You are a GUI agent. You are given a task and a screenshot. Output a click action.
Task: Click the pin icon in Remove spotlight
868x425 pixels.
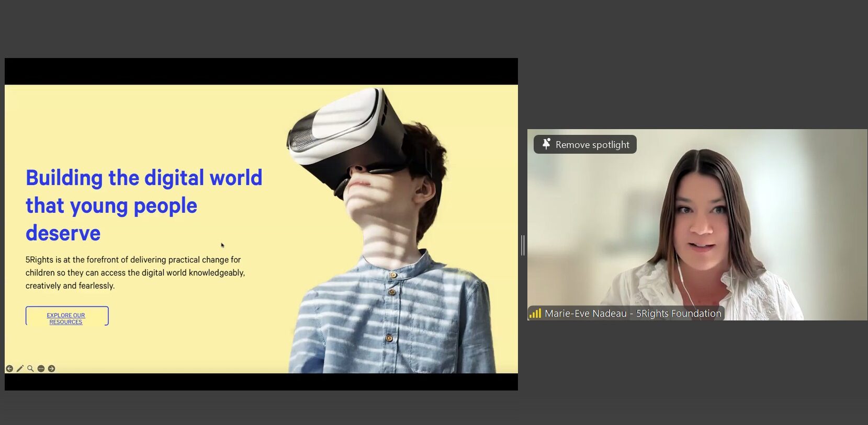pyautogui.click(x=546, y=144)
